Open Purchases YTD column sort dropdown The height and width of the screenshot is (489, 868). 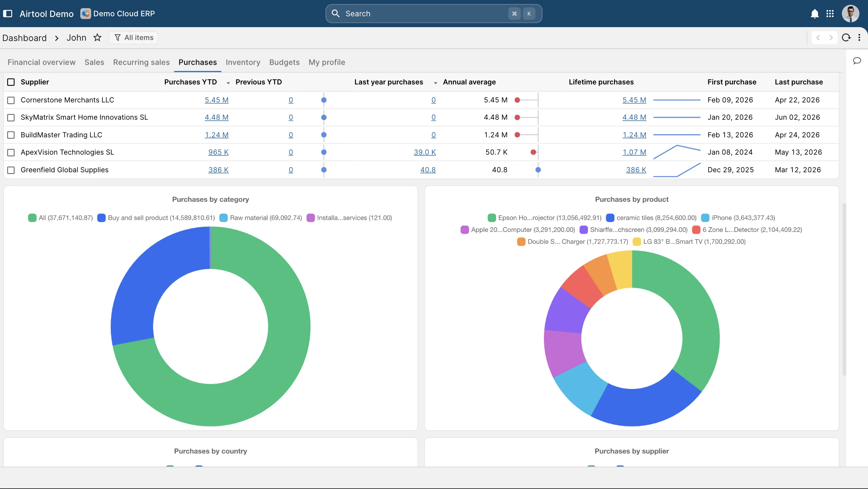point(228,83)
